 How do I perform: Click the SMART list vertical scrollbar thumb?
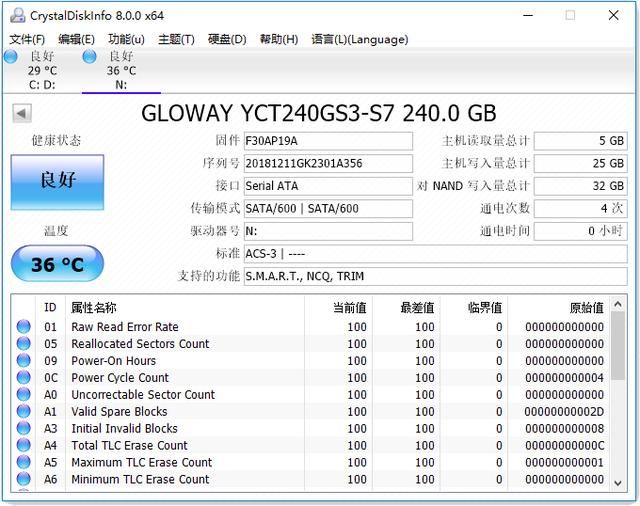[618, 346]
